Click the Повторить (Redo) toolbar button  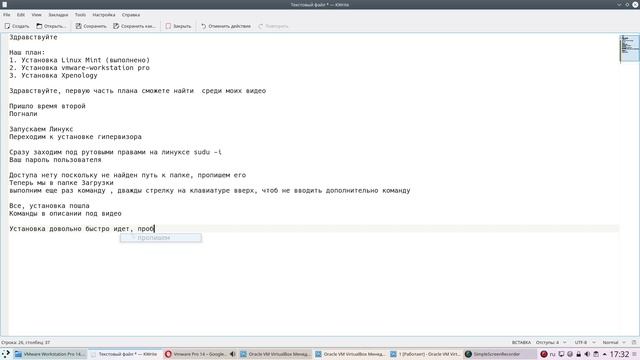coord(273,26)
